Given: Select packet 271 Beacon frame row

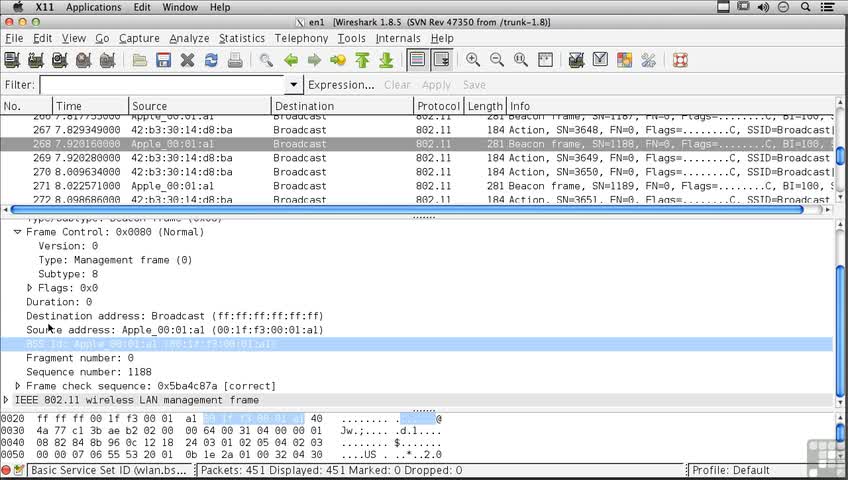Looking at the screenshot, I should tap(417, 186).
